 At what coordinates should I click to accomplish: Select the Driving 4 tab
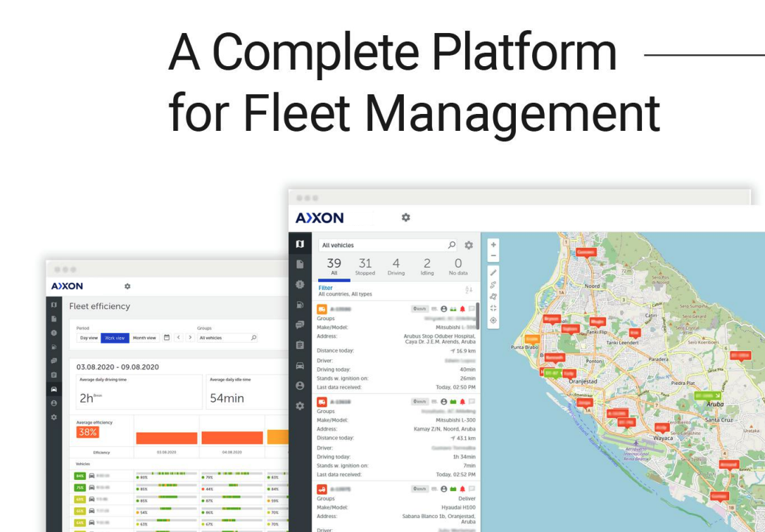click(396, 267)
